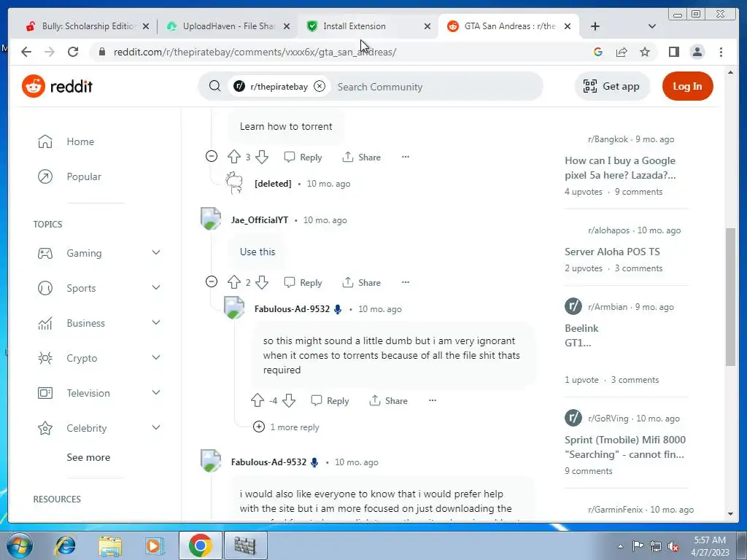
Task: Expand the Business topic
Action: pyautogui.click(x=156, y=323)
